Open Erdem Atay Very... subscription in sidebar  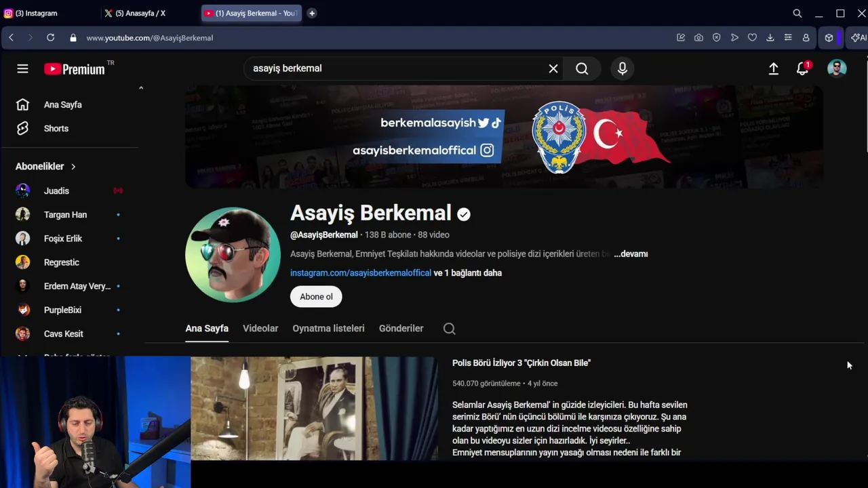pos(70,286)
